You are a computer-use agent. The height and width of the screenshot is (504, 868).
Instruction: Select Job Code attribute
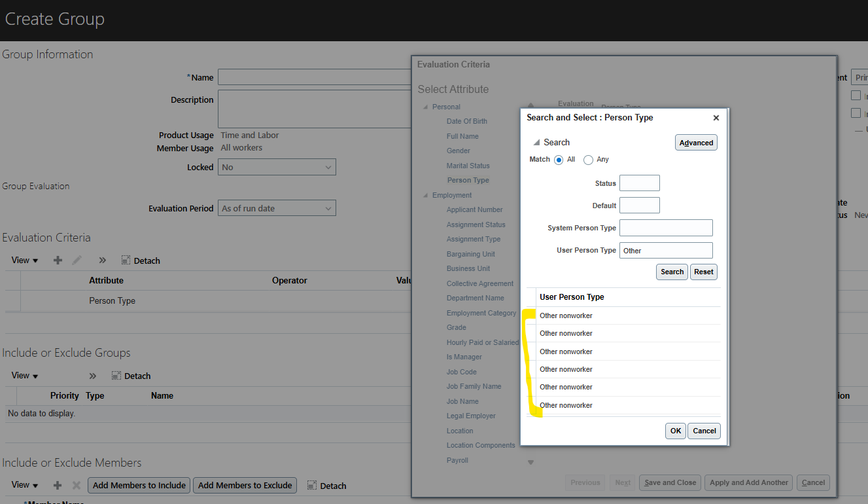(462, 372)
